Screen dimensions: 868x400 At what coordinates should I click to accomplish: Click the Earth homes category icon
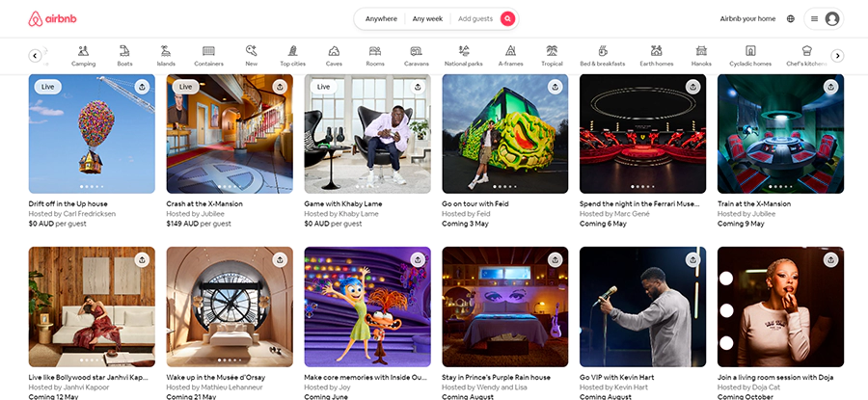click(657, 51)
